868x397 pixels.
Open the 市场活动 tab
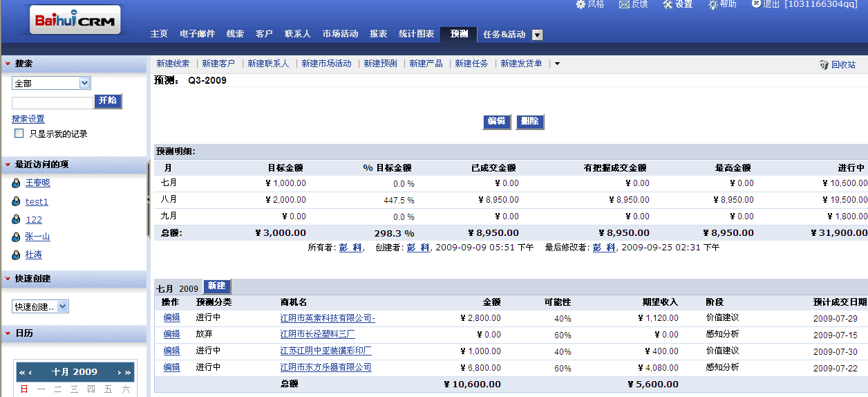point(340,34)
